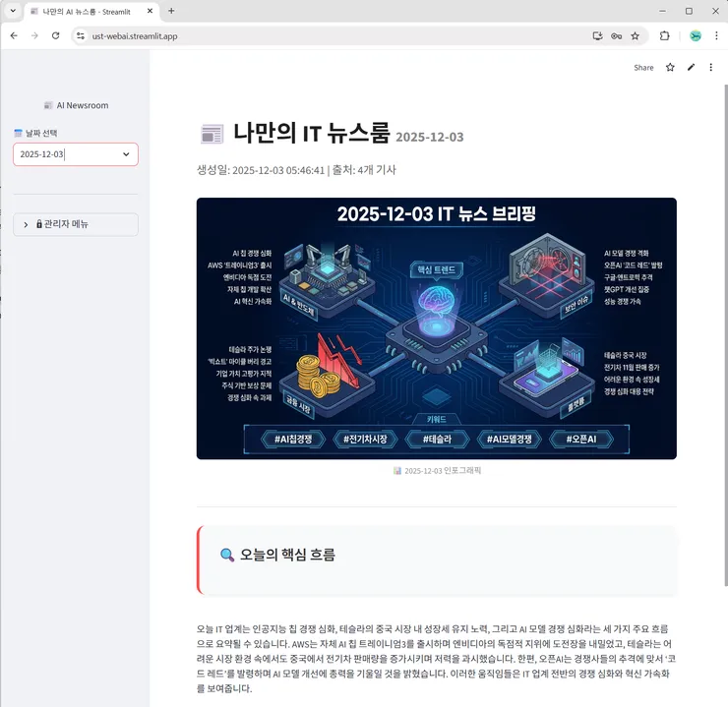Viewport: 728px width, 707px height.
Task: Click the Share button in Streamlit
Action: point(643,68)
